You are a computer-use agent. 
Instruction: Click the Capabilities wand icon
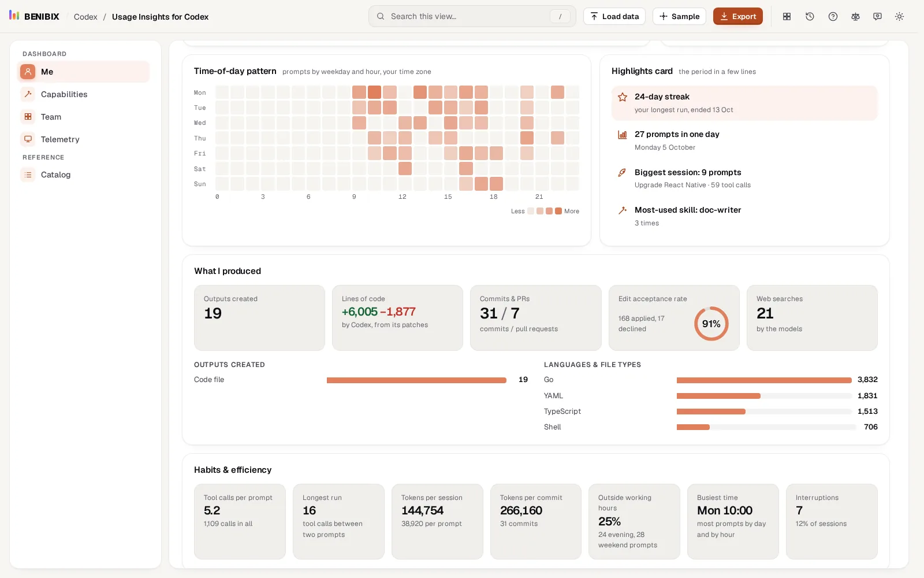(28, 94)
